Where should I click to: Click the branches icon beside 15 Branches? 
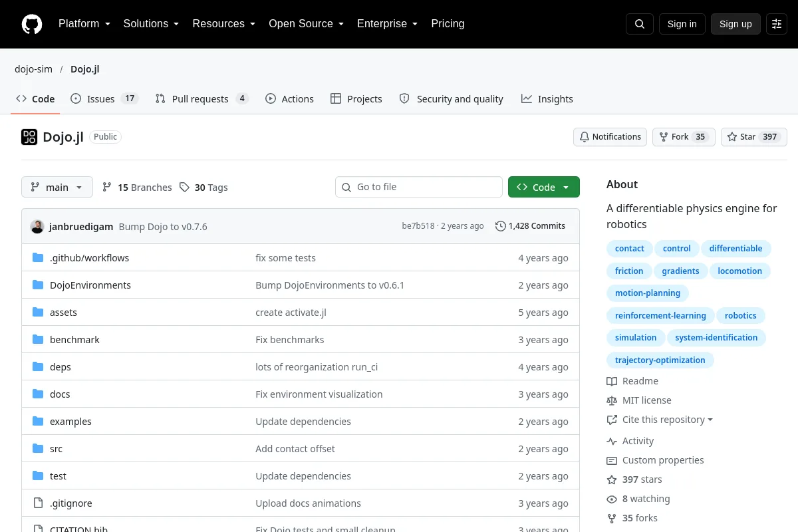coord(107,188)
